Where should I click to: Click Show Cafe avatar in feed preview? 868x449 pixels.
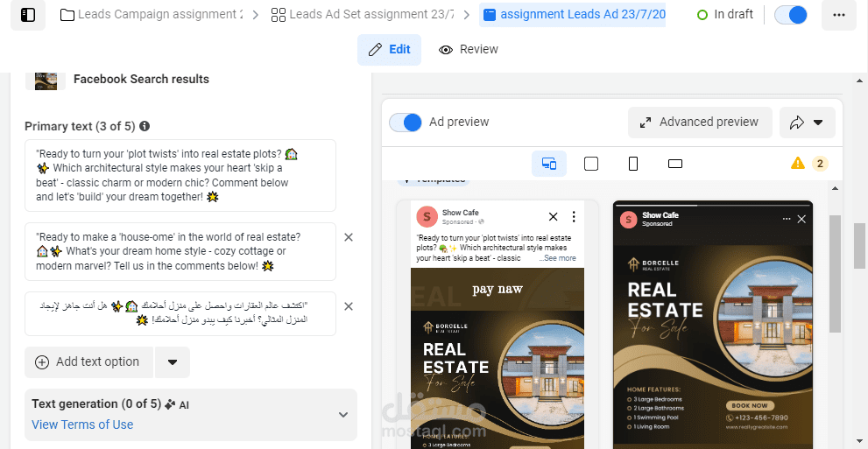coord(427,216)
